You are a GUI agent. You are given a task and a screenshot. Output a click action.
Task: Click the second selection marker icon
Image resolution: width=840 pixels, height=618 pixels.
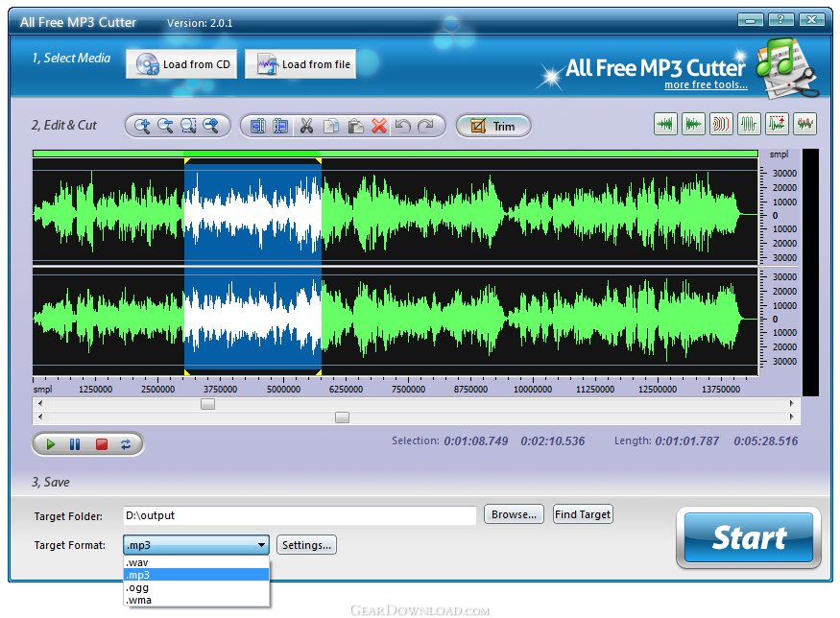(280, 126)
